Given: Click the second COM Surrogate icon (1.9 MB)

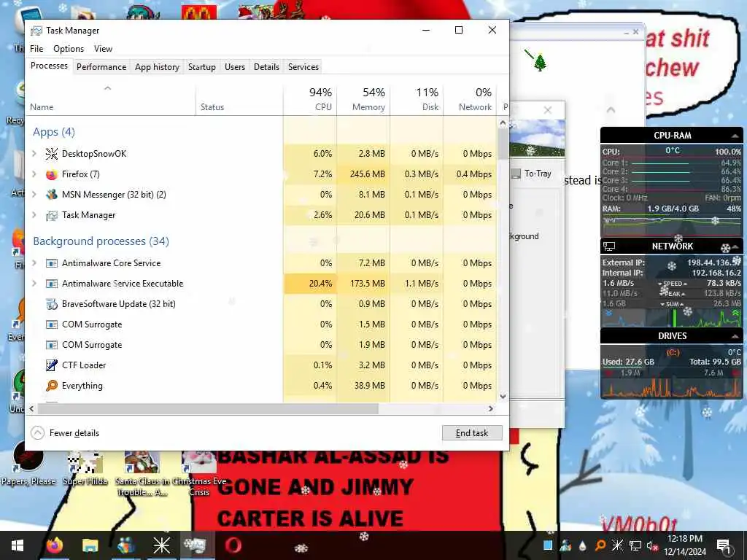Looking at the screenshot, I should click(52, 345).
